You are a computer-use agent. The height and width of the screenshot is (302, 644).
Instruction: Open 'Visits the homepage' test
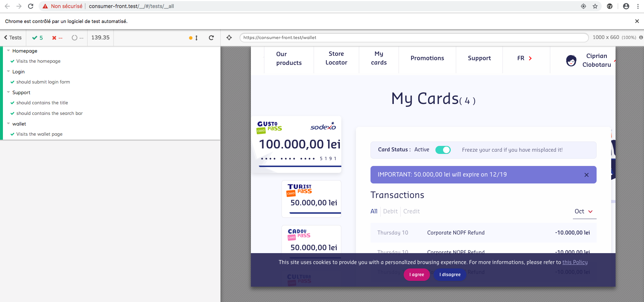[x=38, y=61]
